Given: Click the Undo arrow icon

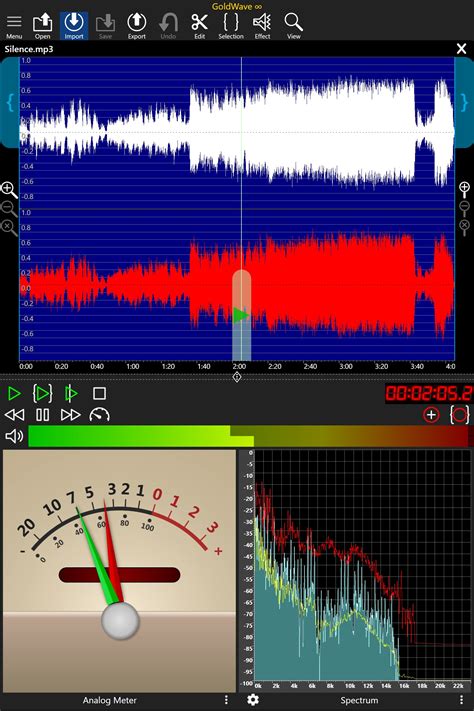Looking at the screenshot, I should point(168,26).
